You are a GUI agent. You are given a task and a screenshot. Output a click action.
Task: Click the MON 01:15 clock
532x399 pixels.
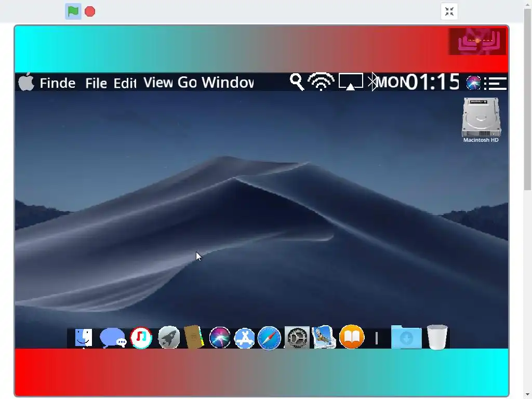point(418,82)
